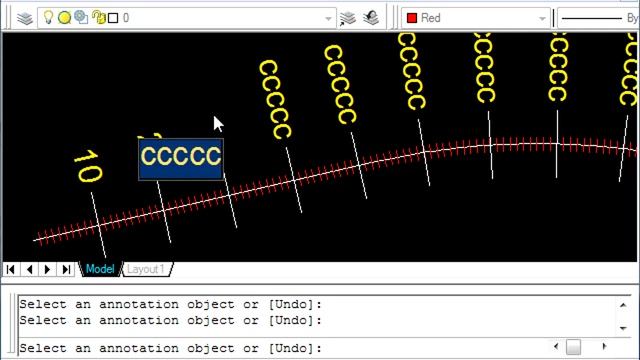Open the linetype dropdown list
Image resolution: width=640 pixels, height=360 pixels.
[x=598, y=18]
